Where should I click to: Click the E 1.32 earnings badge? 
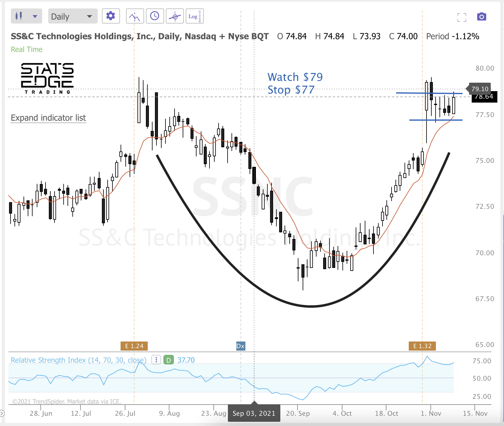pos(422,346)
